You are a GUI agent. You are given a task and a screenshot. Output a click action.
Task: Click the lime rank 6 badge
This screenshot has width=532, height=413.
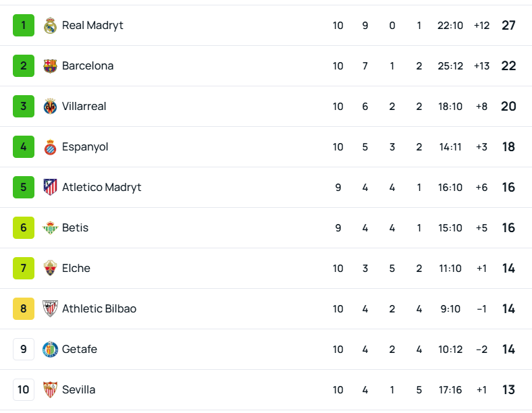click(x=24, y=228)
